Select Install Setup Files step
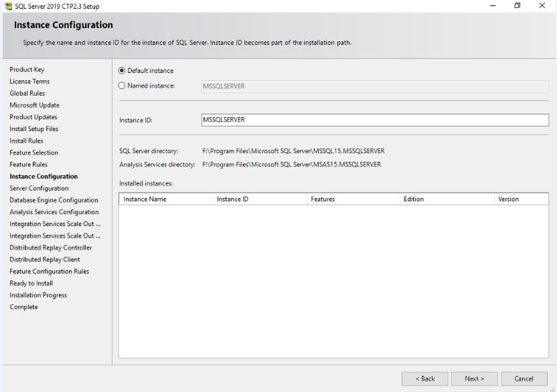Viewport: 557px width, 392px height. click(x=33, y=129)
